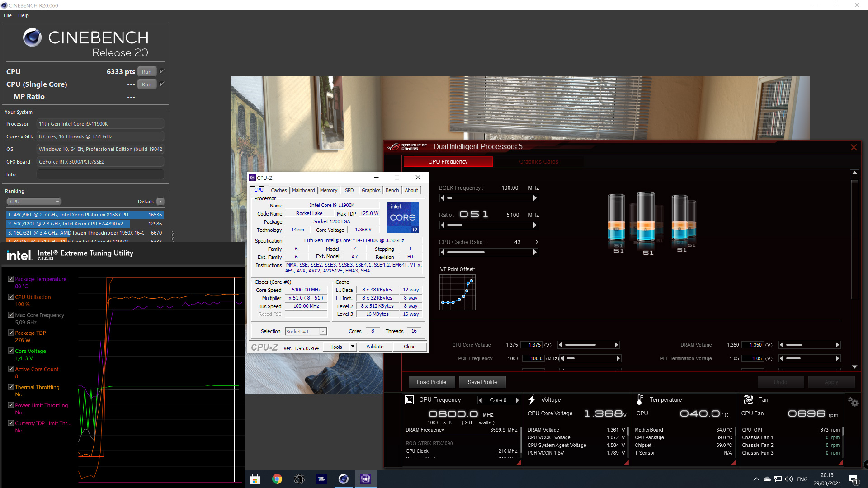Image resolution: width=868 pixels, height=488 pixels.
Task: Switch to the Caches tab in CPU-Z
Action: [x=279, y=190]
